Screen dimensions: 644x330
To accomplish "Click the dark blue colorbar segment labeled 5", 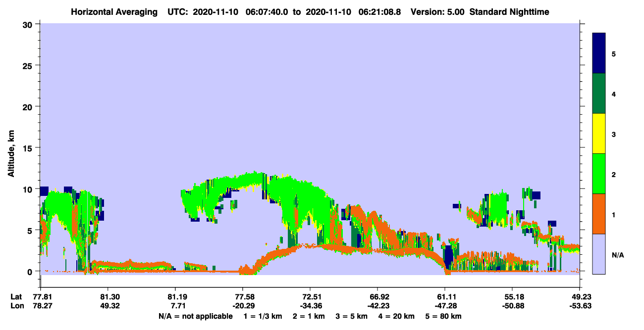I will pos(599,53).
